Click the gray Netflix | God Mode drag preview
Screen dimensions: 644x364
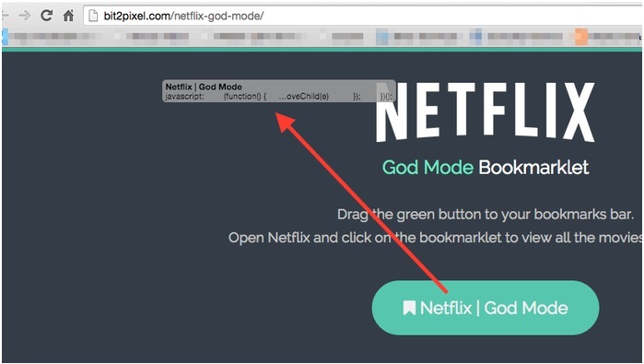click(x=279, y=91)
